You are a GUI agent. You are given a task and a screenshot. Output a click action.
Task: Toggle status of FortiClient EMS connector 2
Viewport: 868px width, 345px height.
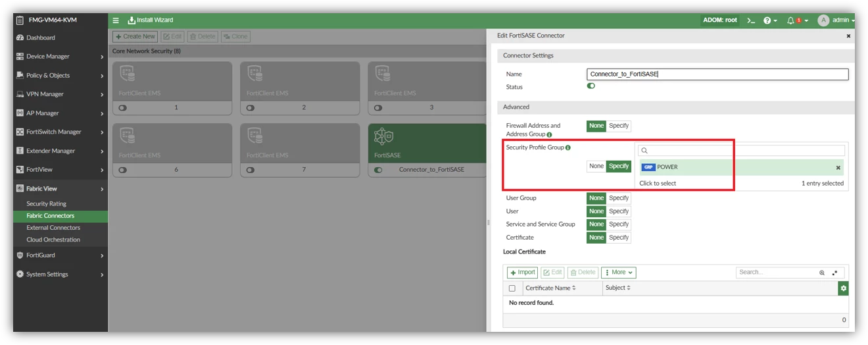point(251,108)
